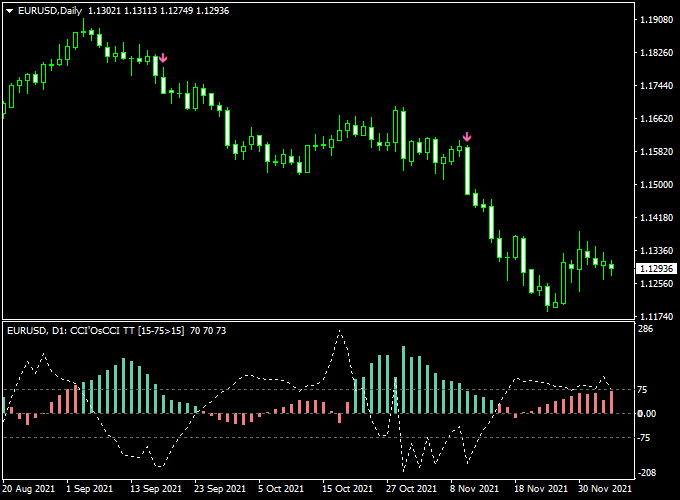680x500 pixels.
Task: Click the 23 Sep 2021 date label
Action: click(x=220, y=489)
